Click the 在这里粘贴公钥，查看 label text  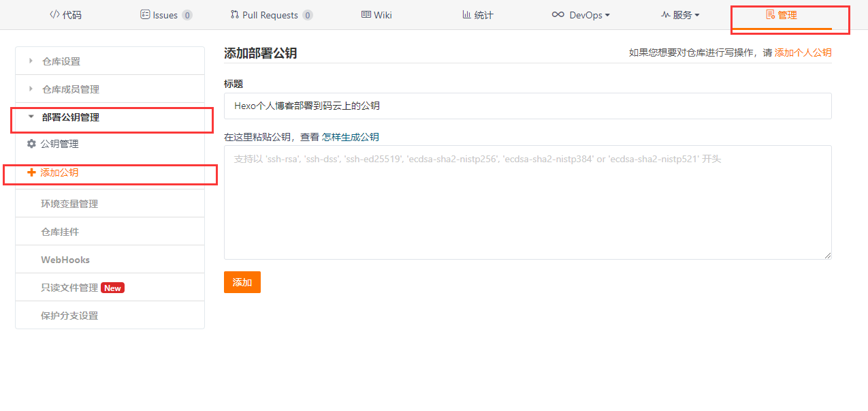pyautogui.click(x=272, y=137)
